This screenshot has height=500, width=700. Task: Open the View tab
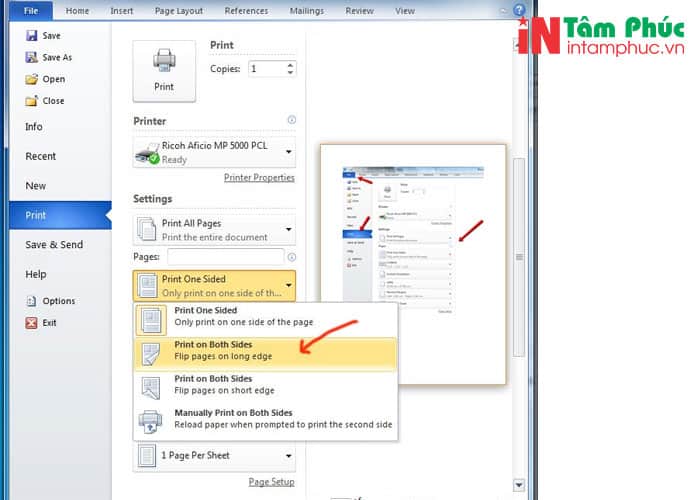tap(404, 11)
